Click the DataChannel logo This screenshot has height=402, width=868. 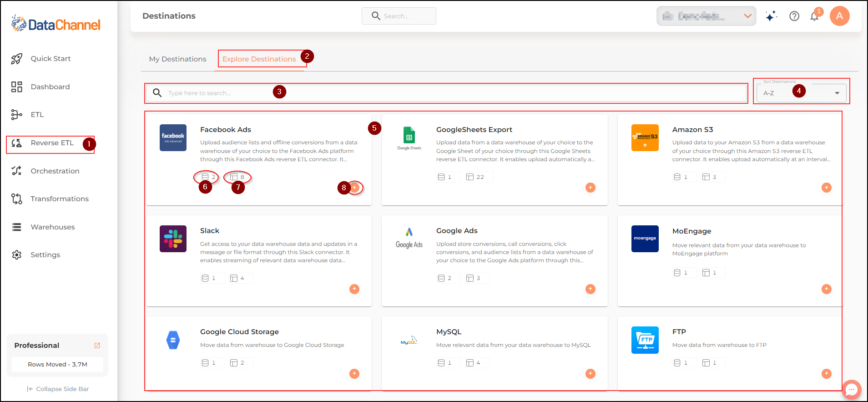coord(56,24)
